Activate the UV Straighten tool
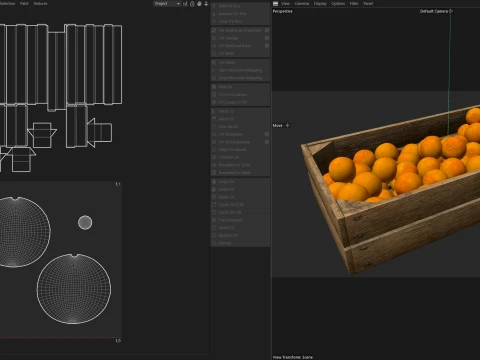Viewport: 480px width, 360px height. (x=237, y=134)
